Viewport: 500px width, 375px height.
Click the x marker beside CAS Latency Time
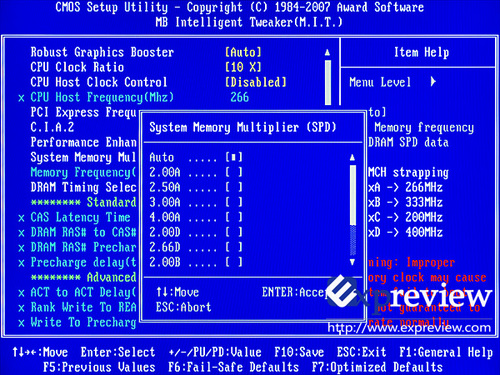coord(21,218)
